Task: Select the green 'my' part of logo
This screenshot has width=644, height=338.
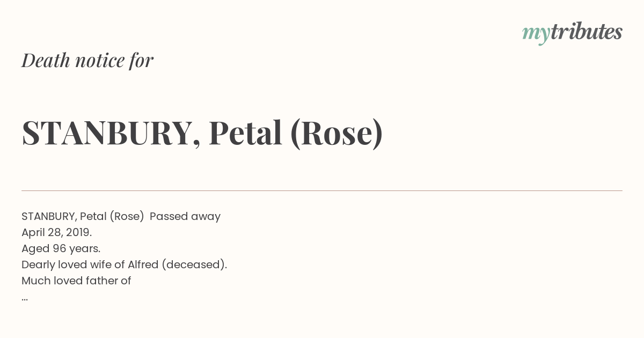Action: coord(536,35)
